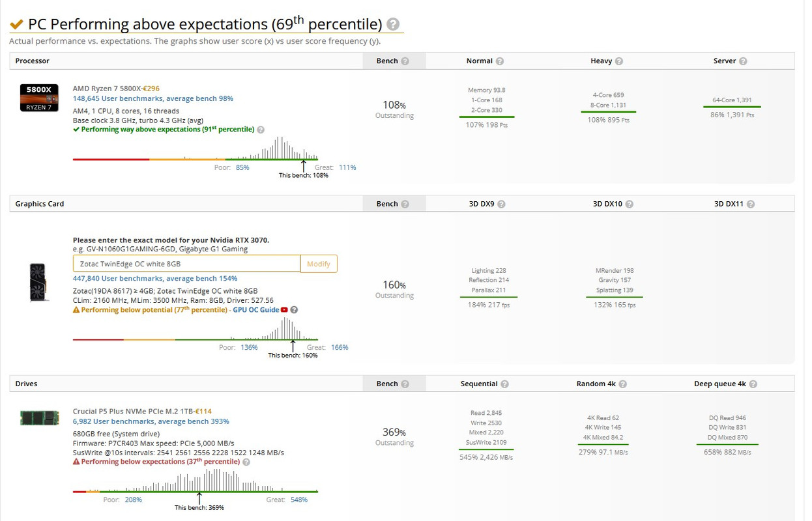The image size is (812, 521).
Task: Click the graphics card score distribution histogram
Action: pos(196,329)
